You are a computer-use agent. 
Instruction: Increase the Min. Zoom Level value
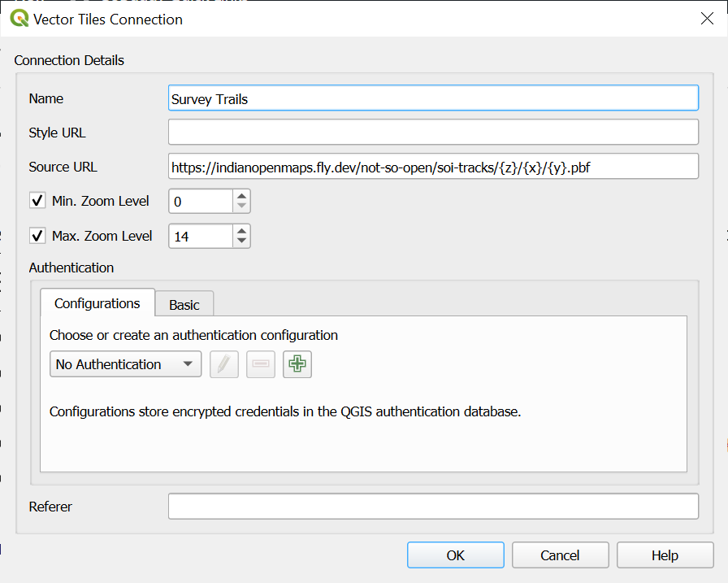tap(241, 196)
